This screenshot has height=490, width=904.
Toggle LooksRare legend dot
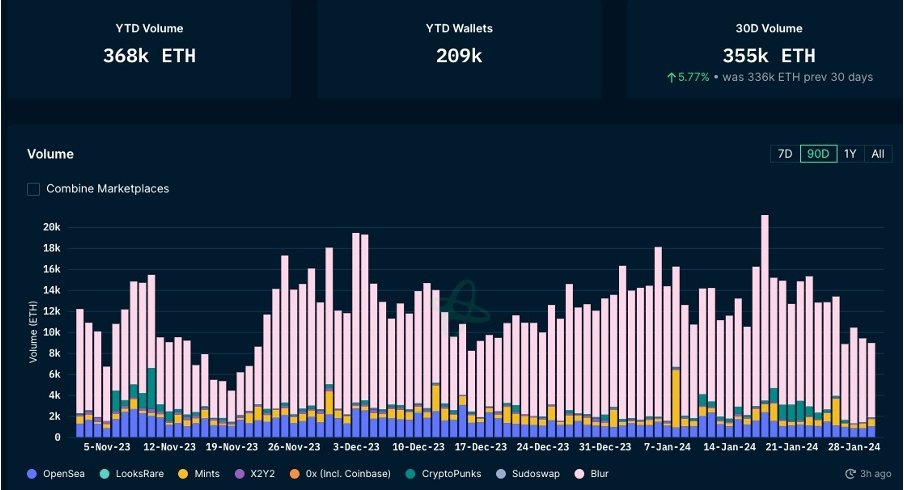click(x=104, y=474)
